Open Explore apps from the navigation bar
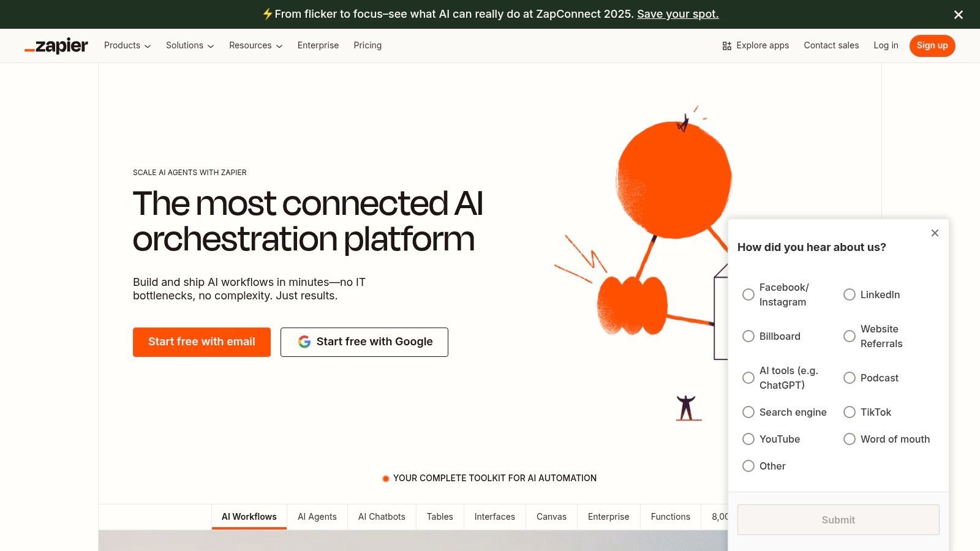980x551 pixels. [x=756, y=45]
